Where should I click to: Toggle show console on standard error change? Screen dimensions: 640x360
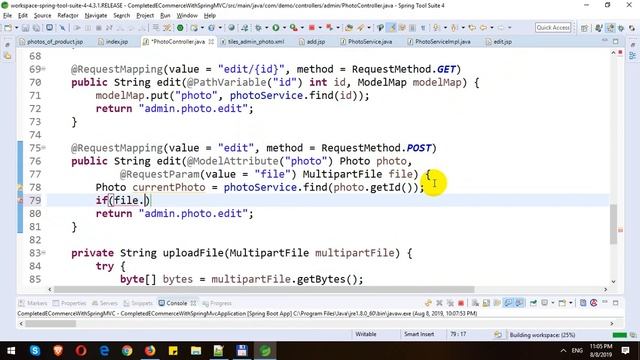[x=519, y=303]
